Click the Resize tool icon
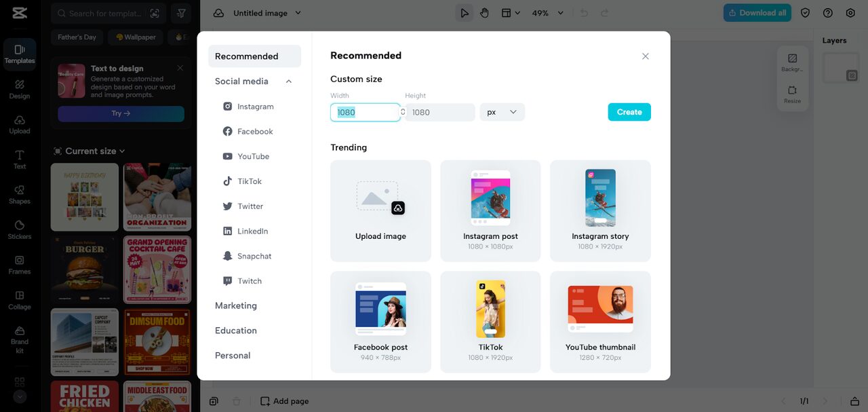 point(792,94)
